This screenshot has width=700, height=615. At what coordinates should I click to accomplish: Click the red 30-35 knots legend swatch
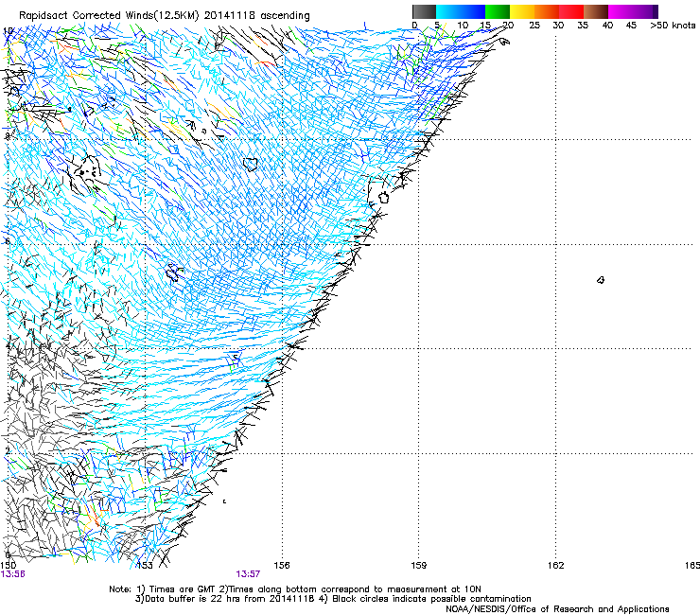[x=571, y=11]
